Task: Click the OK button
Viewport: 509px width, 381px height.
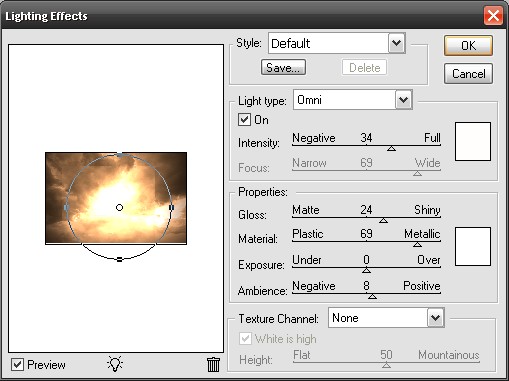Action: [x=468, y=46]
